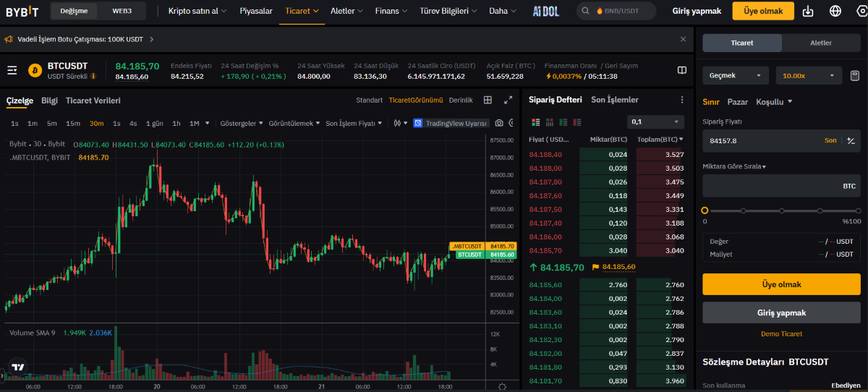Switch to WEB3 mode

[122, 11]
